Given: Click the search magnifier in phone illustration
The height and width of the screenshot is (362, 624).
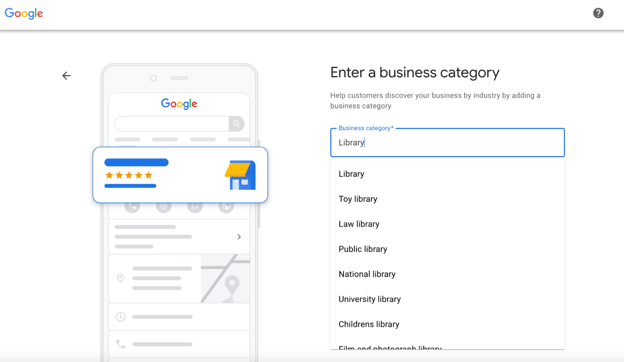Looking at the screenshot, I should [x=236, y=124].
